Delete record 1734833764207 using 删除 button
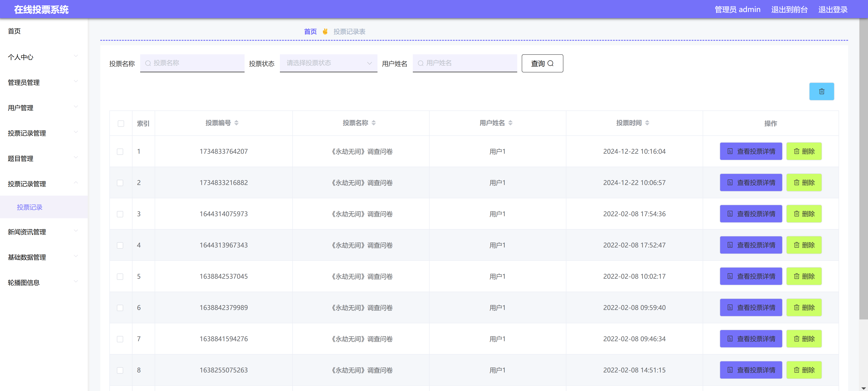Screen dimensions: 868x391 [x=804, y=151]
